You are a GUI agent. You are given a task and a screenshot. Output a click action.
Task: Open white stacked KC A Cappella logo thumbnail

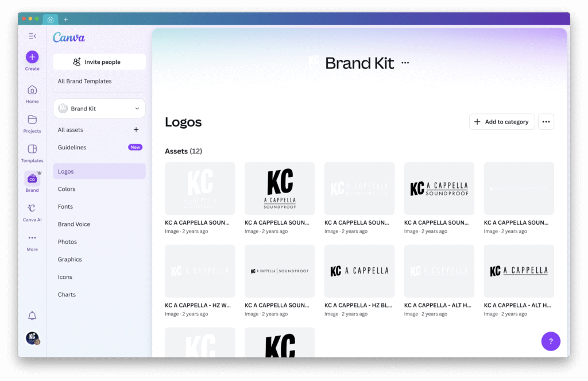(200, 188)
